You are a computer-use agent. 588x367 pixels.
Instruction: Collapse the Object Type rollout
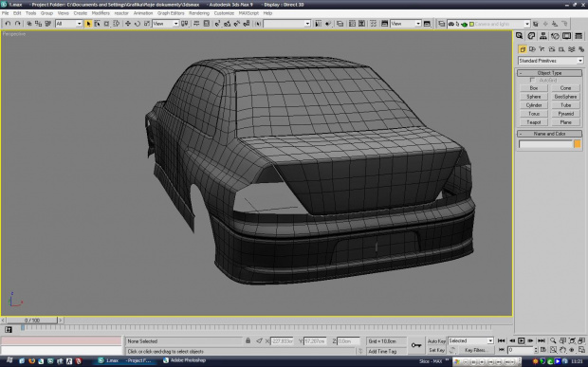(x=550, y=73)
